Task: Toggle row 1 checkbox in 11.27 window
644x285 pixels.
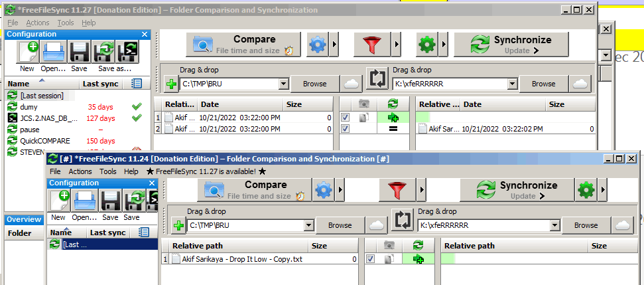Action: [346, 118]
